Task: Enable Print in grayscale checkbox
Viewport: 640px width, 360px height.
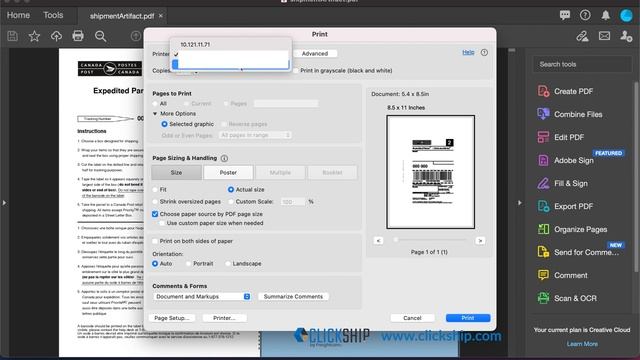Action: click(296, 71)
